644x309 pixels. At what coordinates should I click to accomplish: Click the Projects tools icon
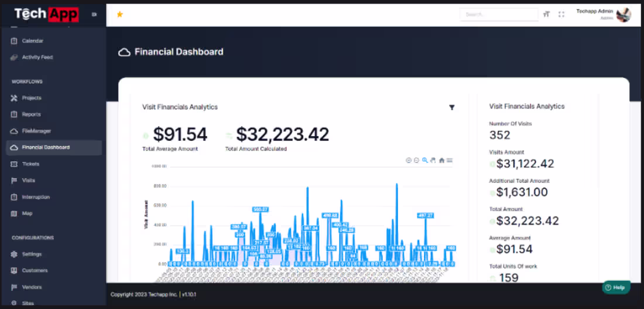(14, 98)
